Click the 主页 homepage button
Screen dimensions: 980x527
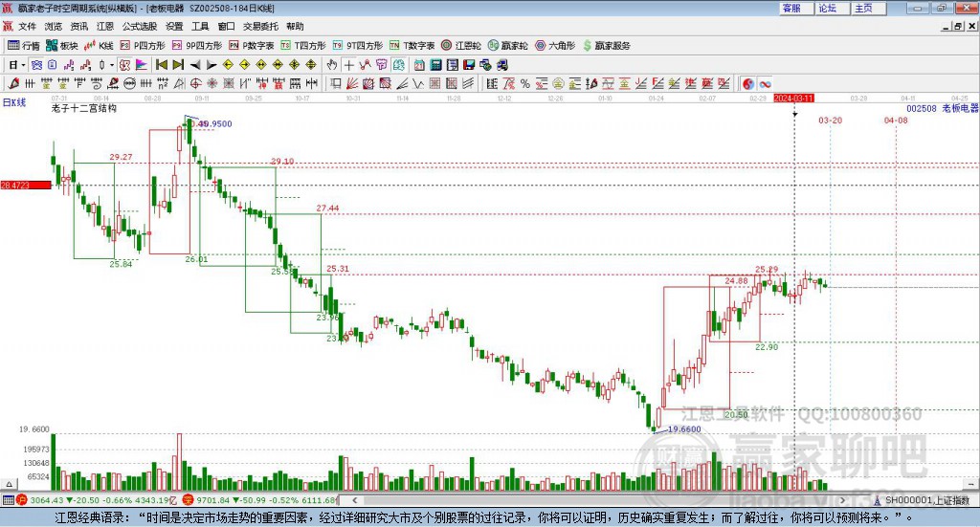869,8
